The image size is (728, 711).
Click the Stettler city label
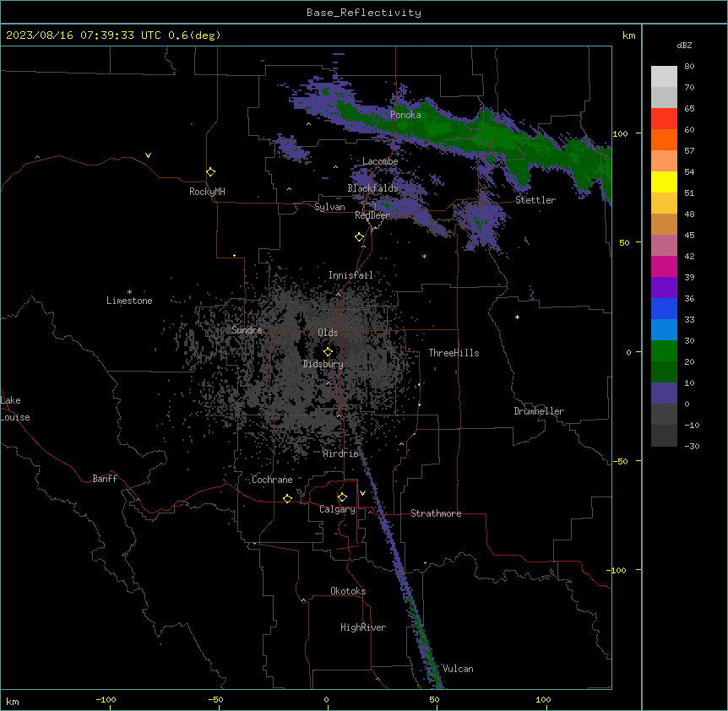535,200
